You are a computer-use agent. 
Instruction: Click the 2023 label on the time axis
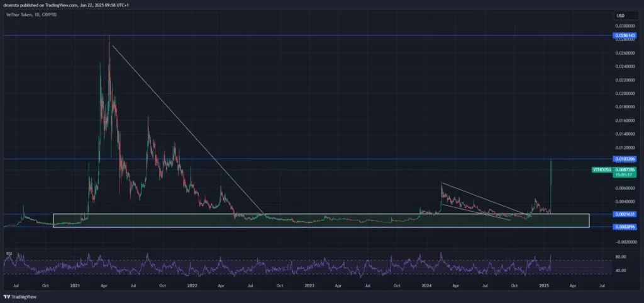click(x=309, y=285)
